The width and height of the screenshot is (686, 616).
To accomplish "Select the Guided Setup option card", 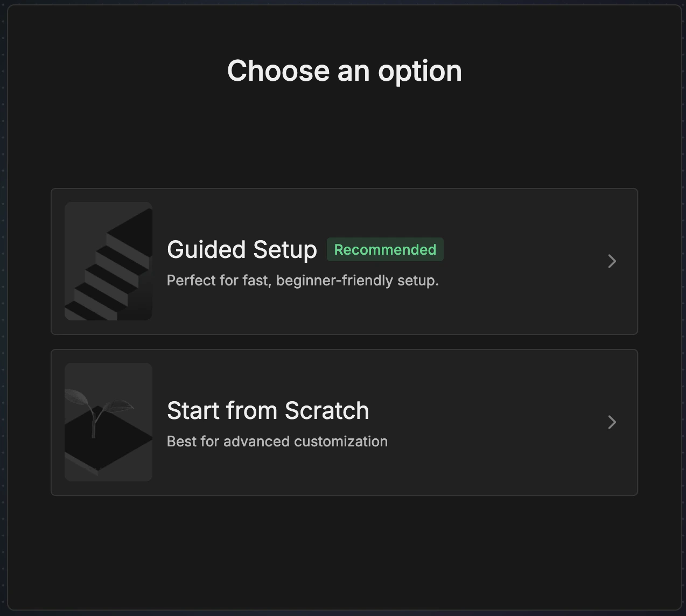I will point(345,261).
